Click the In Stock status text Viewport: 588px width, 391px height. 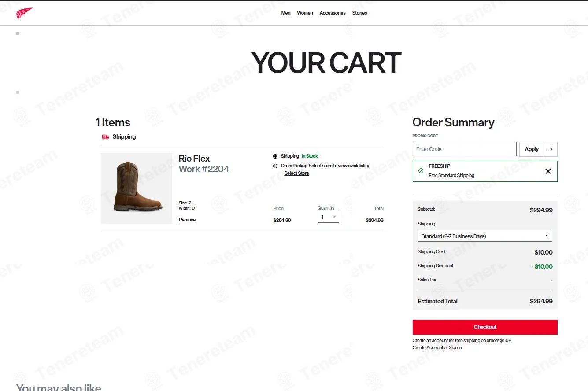pyautogui.click(x=310, y=156)
